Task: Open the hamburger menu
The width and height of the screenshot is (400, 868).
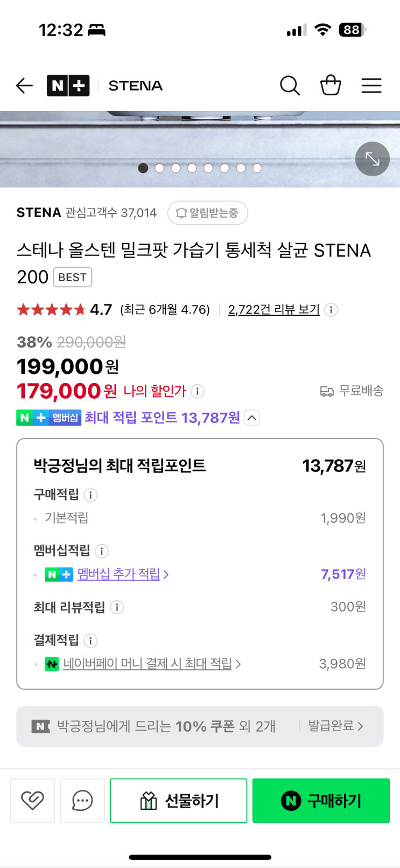Action: [371, 85]
